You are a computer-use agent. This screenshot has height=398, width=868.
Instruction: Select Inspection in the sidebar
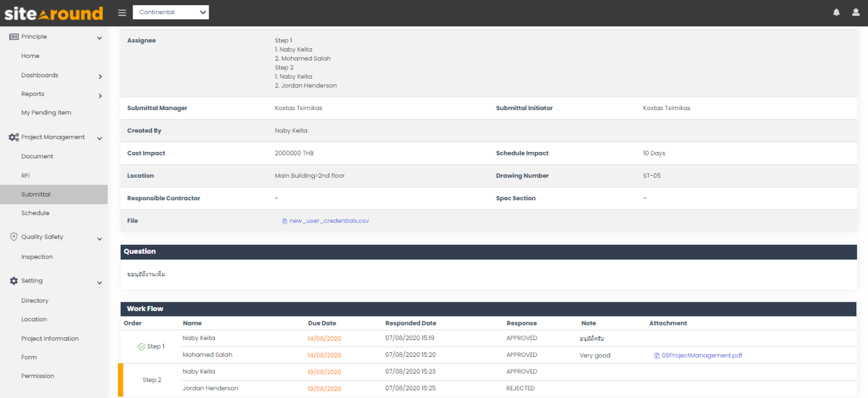click(x=37, y=257)
